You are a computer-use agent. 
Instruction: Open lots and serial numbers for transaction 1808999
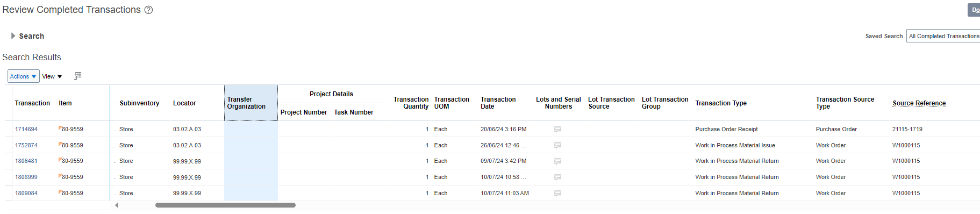point(557,177)
